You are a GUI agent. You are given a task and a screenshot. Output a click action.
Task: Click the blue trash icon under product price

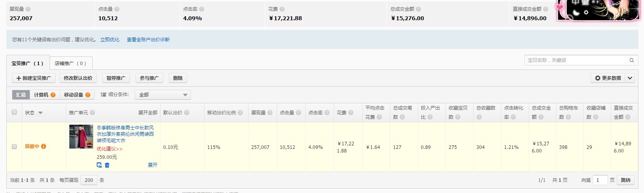(107, 165)
